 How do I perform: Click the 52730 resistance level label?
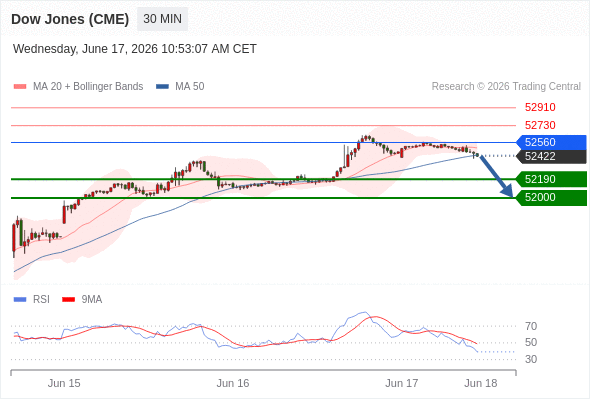click(540, 125)
